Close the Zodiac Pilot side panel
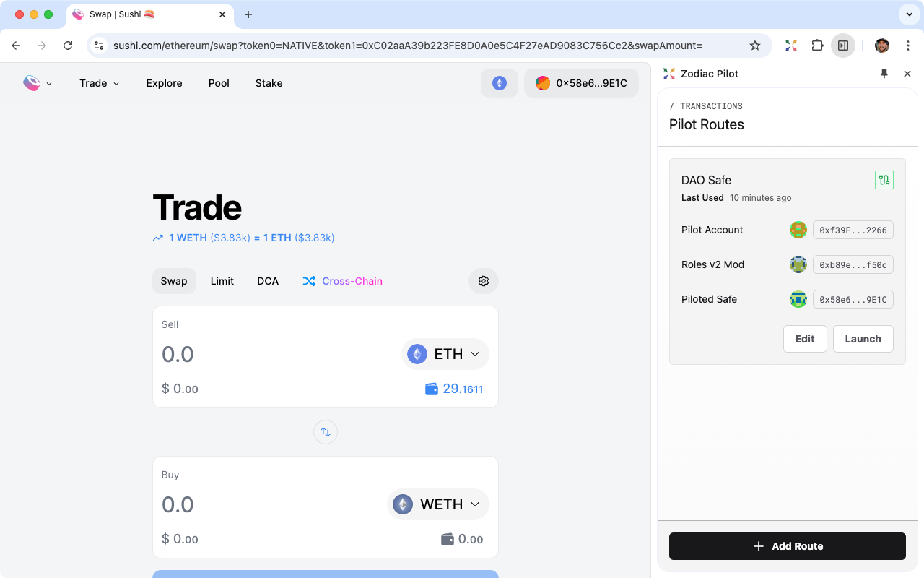The width and height of the screenshot is (924, 578). click(907, 74)
